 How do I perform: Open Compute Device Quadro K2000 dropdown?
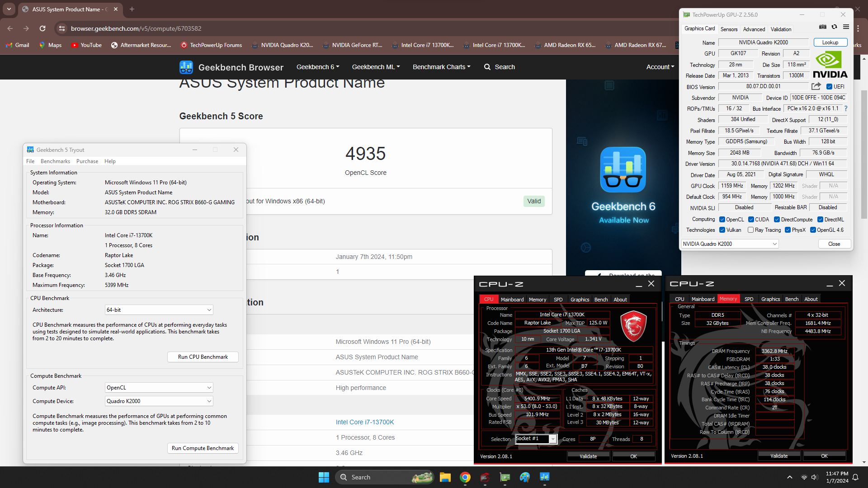click(x=159, y=401)
